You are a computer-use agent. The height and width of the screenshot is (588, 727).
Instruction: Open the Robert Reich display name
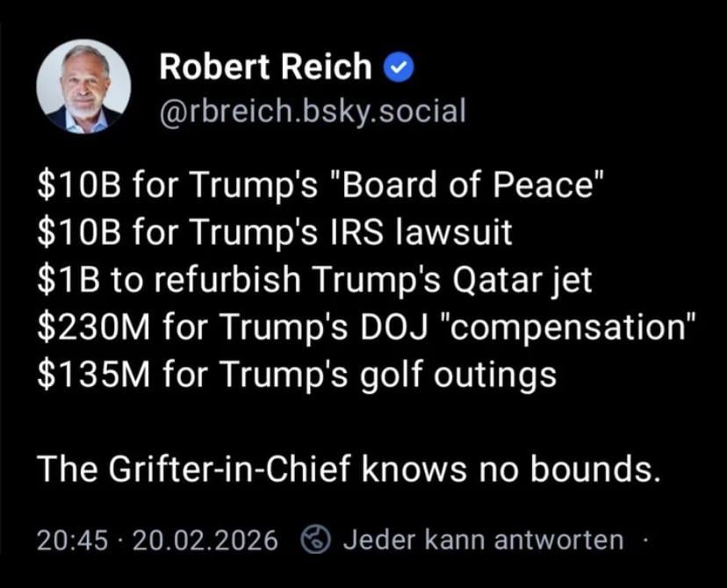pos(265,67)
